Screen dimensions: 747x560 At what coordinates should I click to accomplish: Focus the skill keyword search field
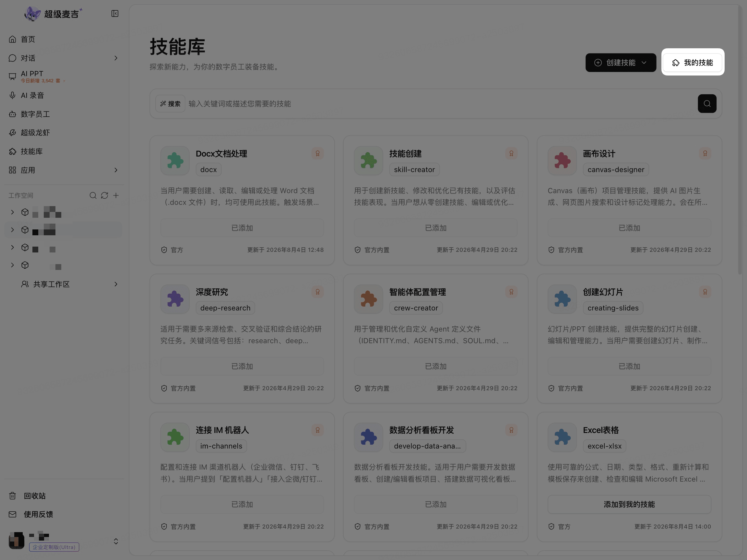[441, 104]
